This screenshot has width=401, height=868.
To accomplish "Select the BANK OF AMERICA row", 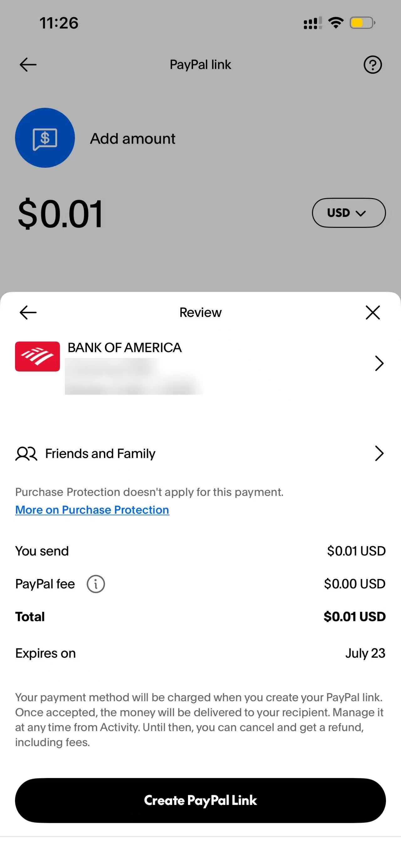I will coord(200,368).
